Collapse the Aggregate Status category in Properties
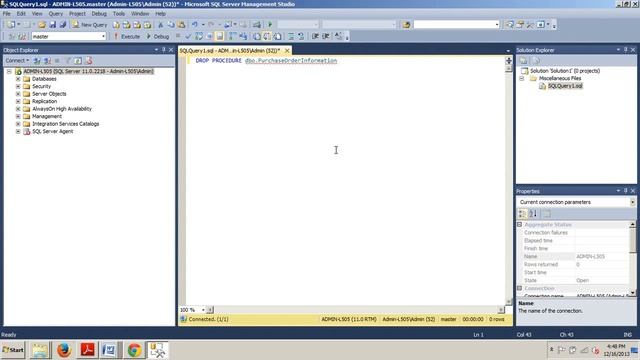 point(520,224)
